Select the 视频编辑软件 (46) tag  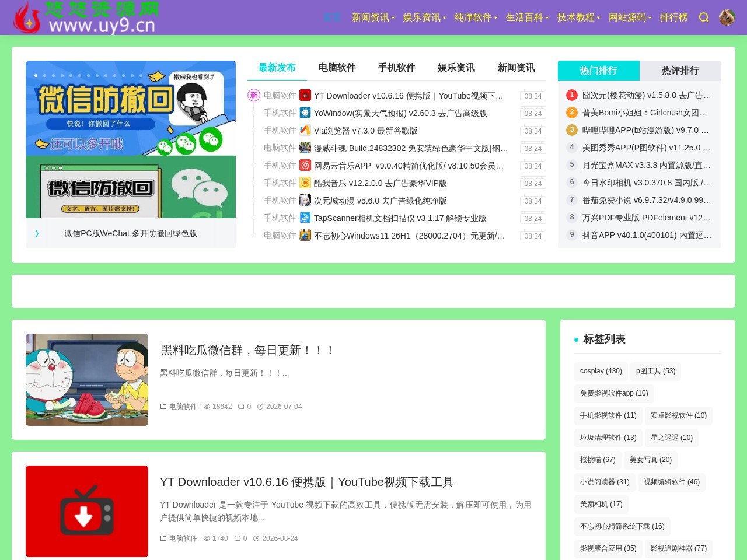click(x=672, y=482)
